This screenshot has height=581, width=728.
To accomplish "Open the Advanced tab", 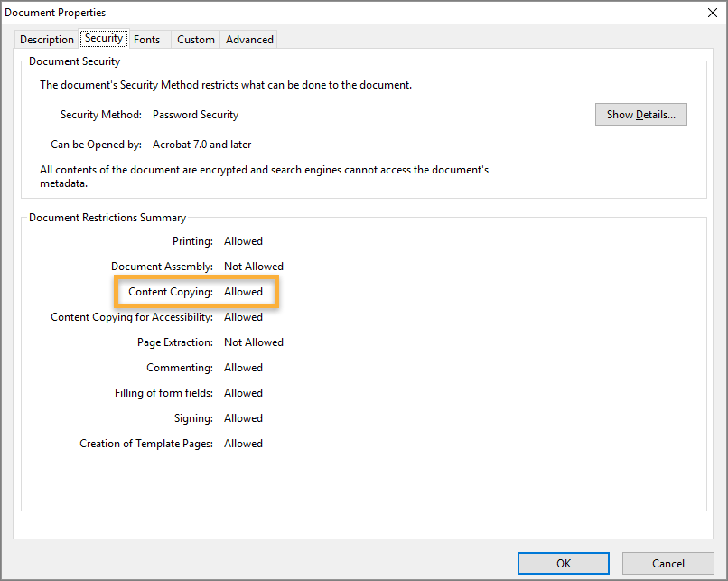I will (x=249, y=40).
